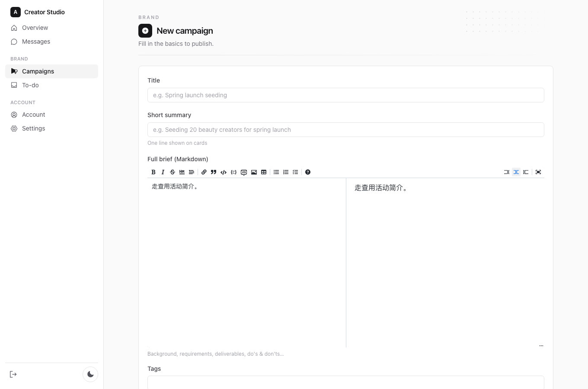Open Overview in the sidebar

(x=51, y=28)
